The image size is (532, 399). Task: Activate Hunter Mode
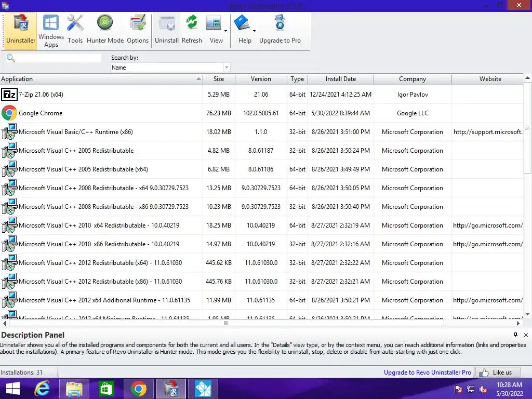105,31
